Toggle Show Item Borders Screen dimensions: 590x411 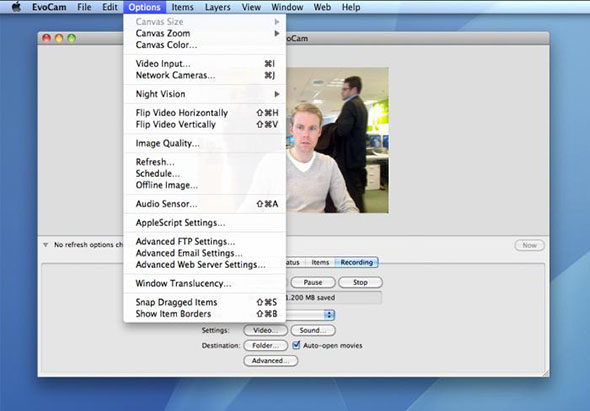coord(205,314)
